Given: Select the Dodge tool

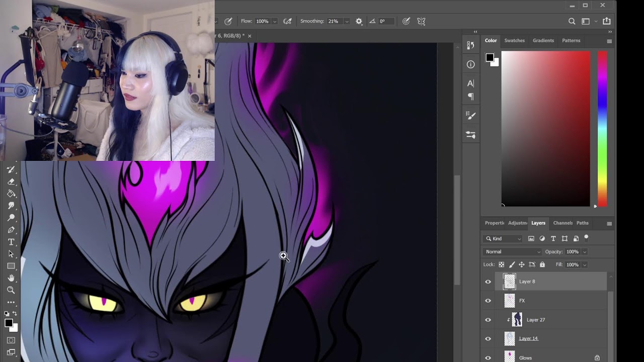Looking at the screenshot, I should [11, 218].
